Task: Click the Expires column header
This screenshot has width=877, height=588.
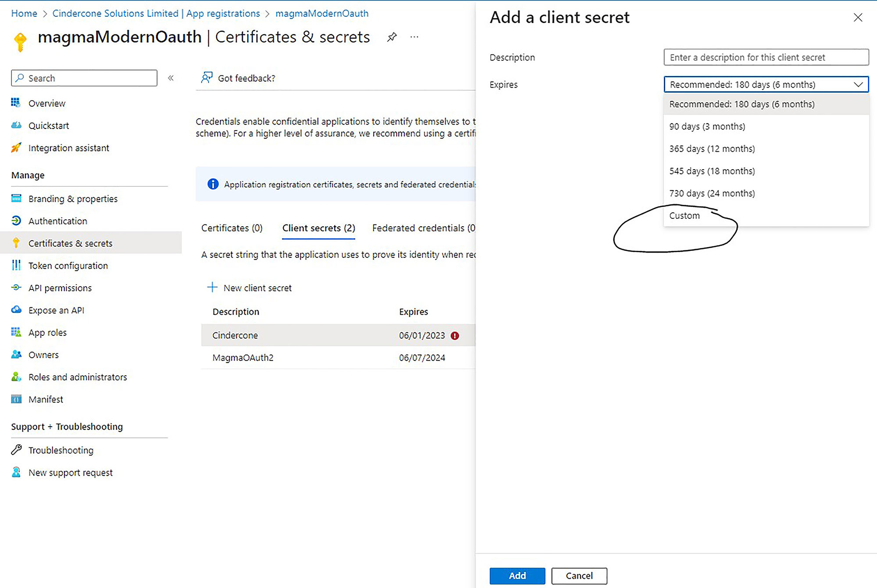Action: pyautogui.click(x=414, y=312)
